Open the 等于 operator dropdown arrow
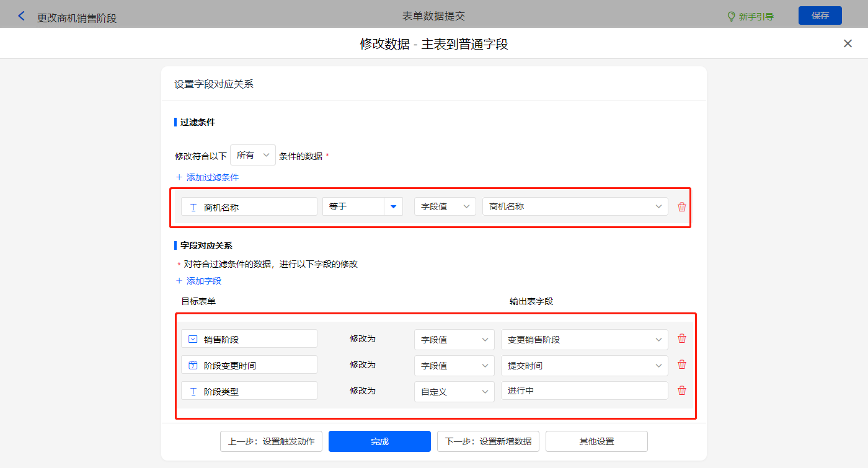This screenshot has width=868, height=468. [x=393, y=207]
